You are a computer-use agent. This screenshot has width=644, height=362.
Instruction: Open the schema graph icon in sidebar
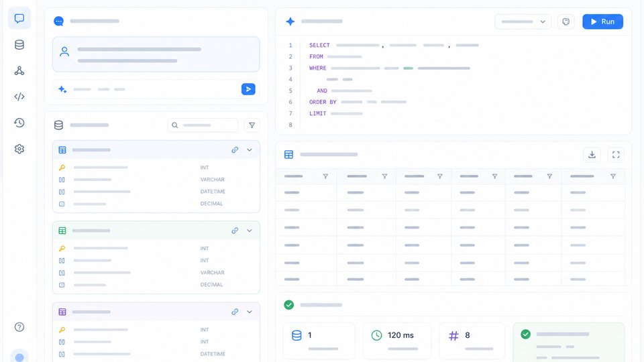point(19,70)
